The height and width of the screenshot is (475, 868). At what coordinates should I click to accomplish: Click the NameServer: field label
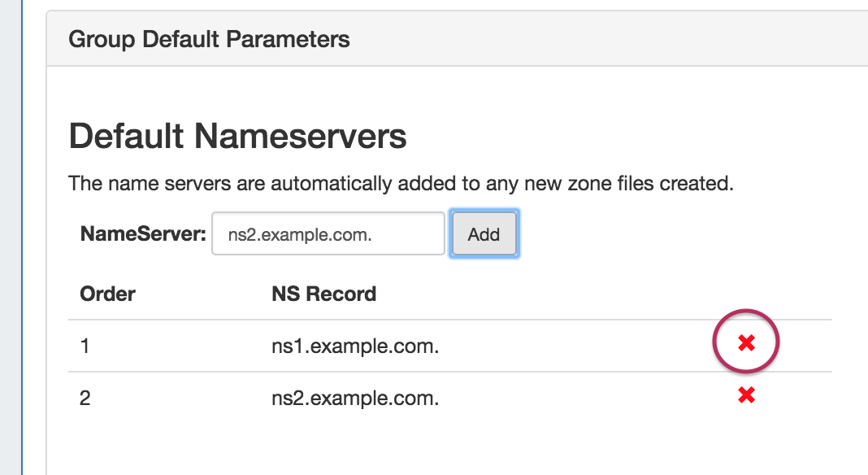coord(143,234)
